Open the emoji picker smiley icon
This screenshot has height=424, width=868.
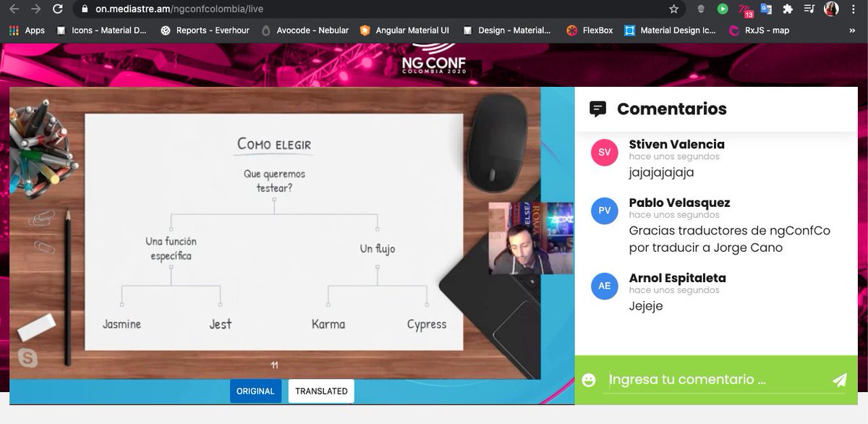pos(589,380)
